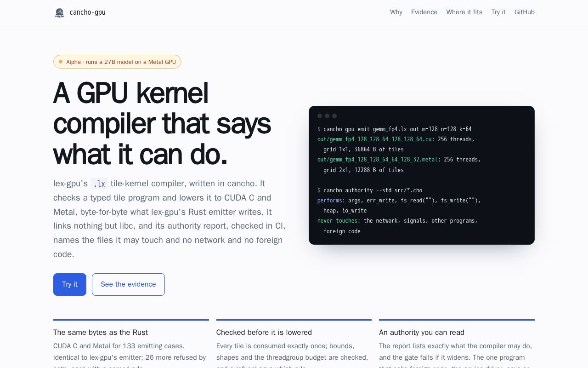The width and height of the screenshot is (588, 368).
Task: Click the 'grid 1x1, 36864 B of tiles' line
Action: pyautogui.click(x=363, y=149)
